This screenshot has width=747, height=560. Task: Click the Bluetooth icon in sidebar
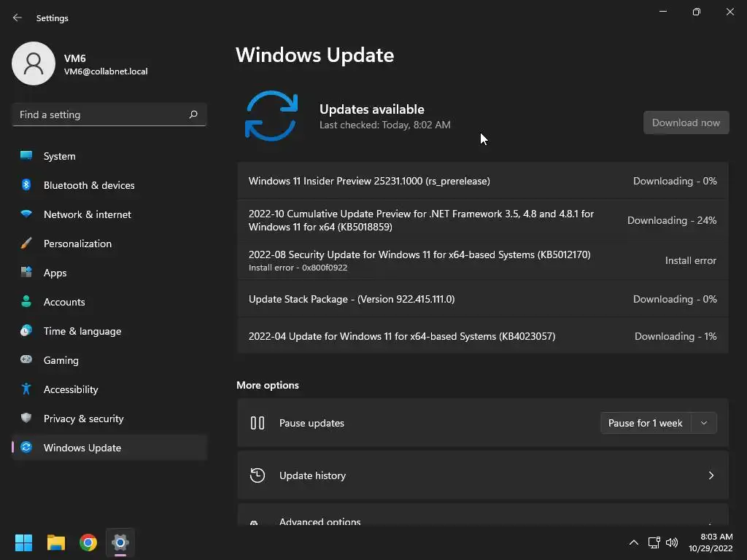pyautogui.click(x=26, y=184)
